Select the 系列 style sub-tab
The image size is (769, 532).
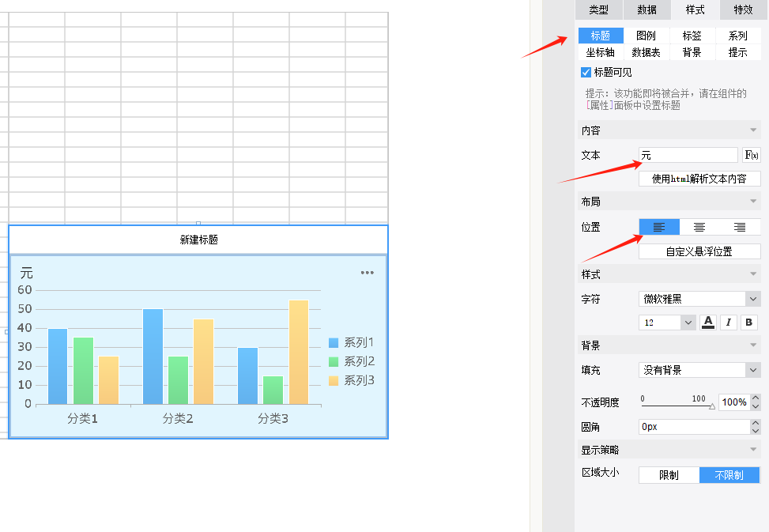[x=737, y=36]
